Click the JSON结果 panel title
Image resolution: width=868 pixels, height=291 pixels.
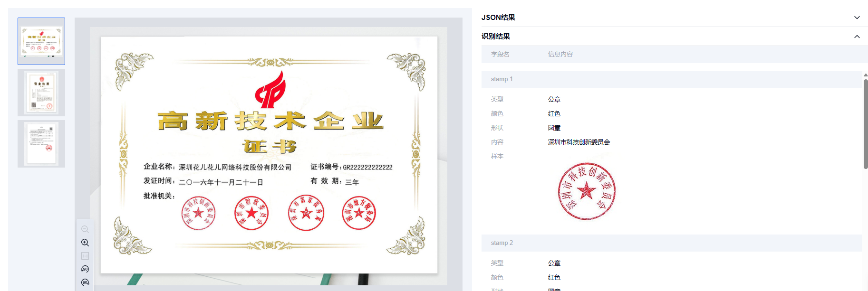tap(498, 18)
